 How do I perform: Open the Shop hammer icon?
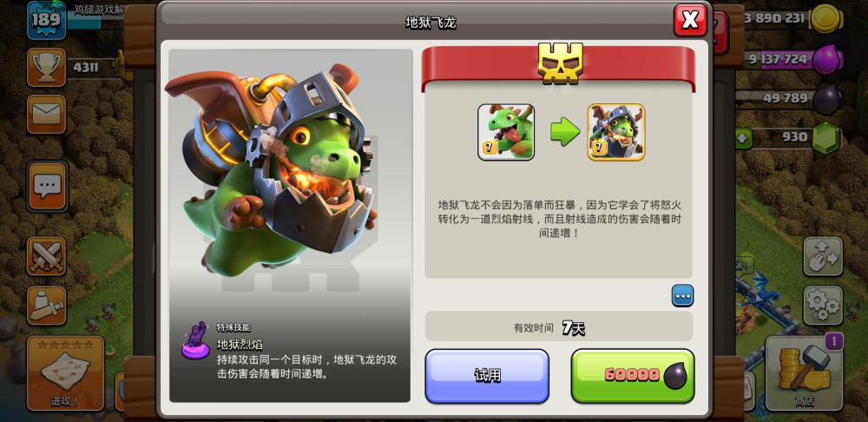[804, 373]
